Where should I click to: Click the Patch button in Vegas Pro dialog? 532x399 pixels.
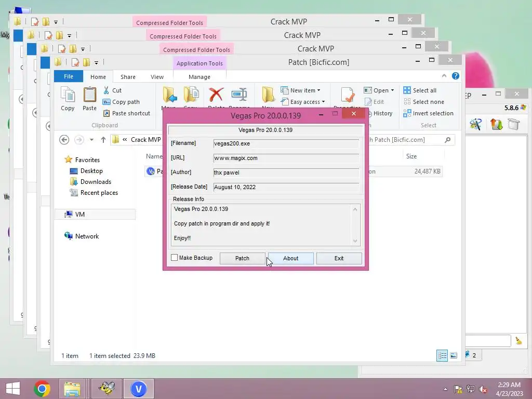[242, 258]
